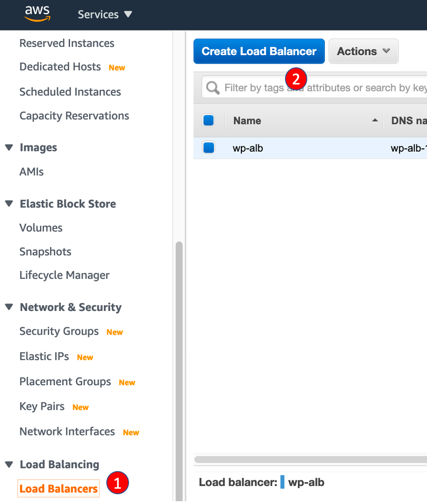Collapse the Network & Security section

9,307
